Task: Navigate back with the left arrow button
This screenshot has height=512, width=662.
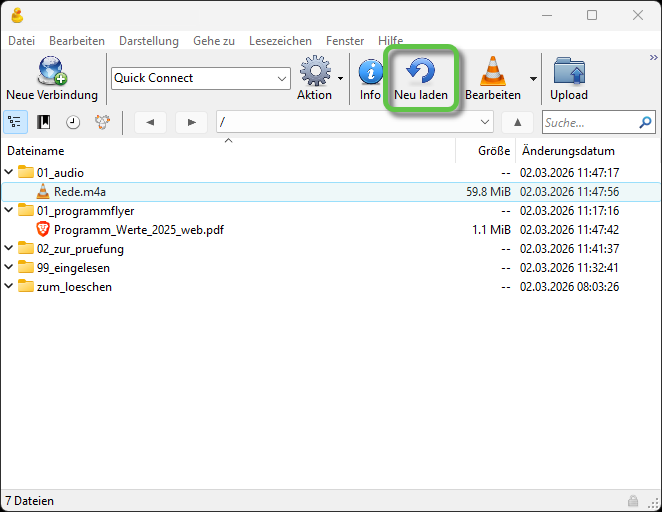Action: [x=150, y=122]
